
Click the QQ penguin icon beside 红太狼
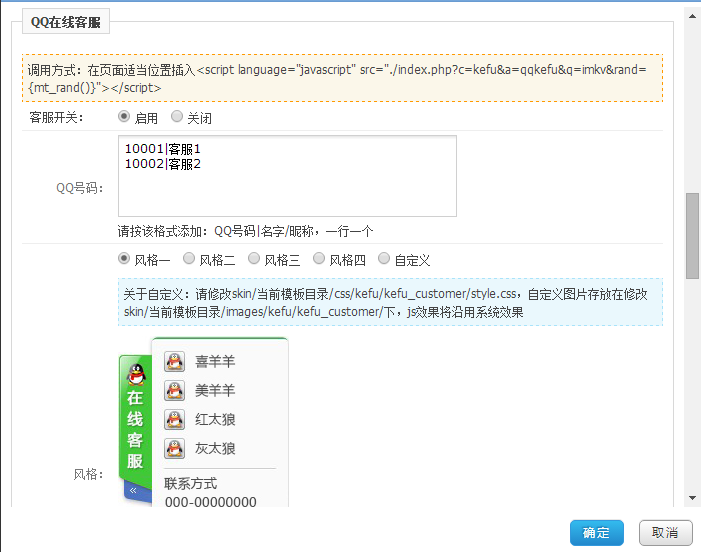click(174, 420)
